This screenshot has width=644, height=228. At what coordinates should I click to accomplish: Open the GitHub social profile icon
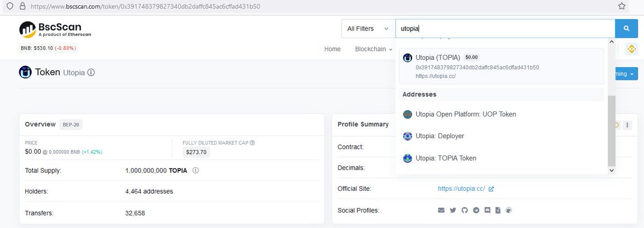465,210
